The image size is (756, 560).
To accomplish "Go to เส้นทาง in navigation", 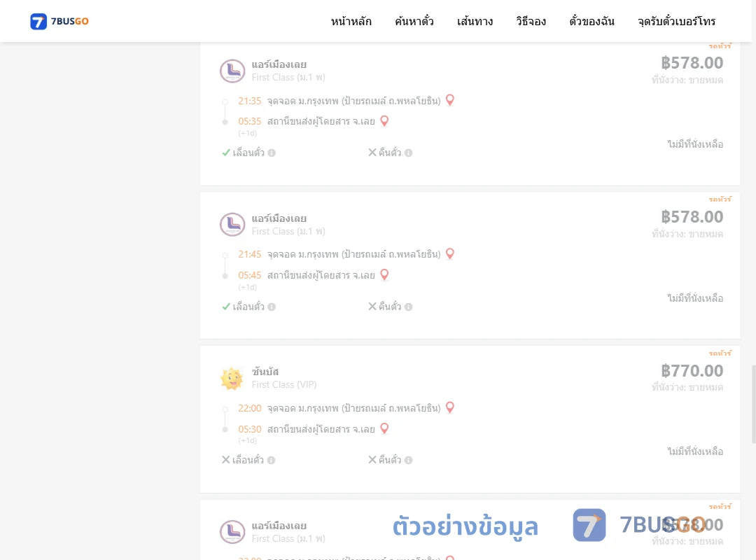I will [x=475, y=21].
